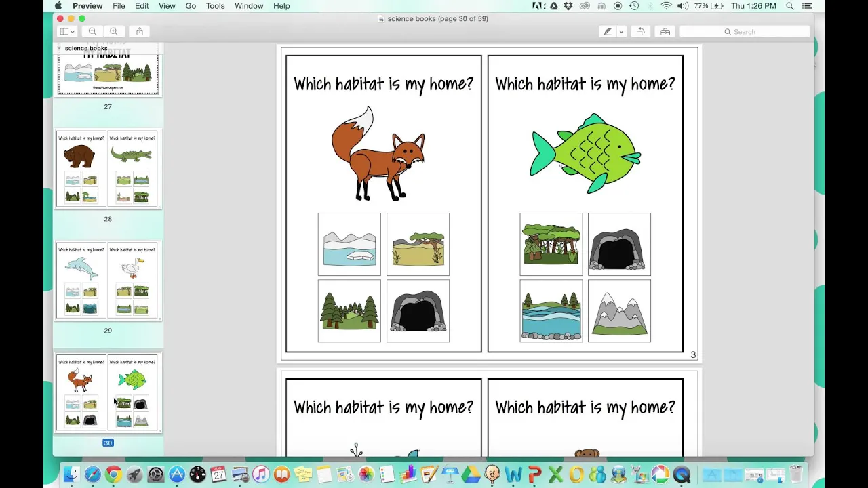Click the cave habitat under fox
The width and height of the screenshot is (868, 488).
tap(418, 311)
